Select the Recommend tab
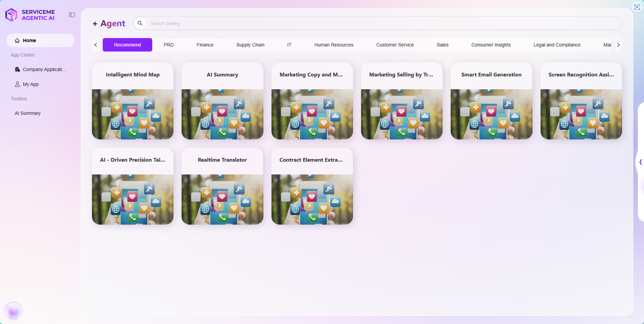This screenshot has width=644, height=324. pos(127,45)
